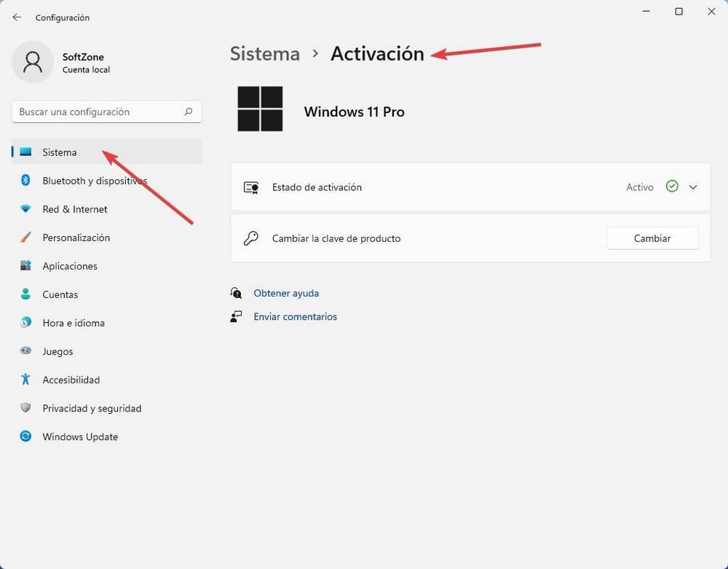Click the Bluetooth y dispositivos icon
This screenshot has width=728, height=569.
25,180
